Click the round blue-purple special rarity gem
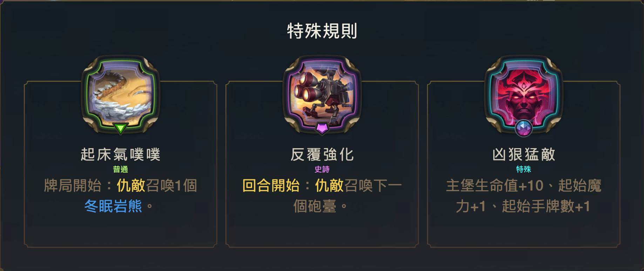Image resolution: width=644 pixels, height=271 pixels. (524, 128)
